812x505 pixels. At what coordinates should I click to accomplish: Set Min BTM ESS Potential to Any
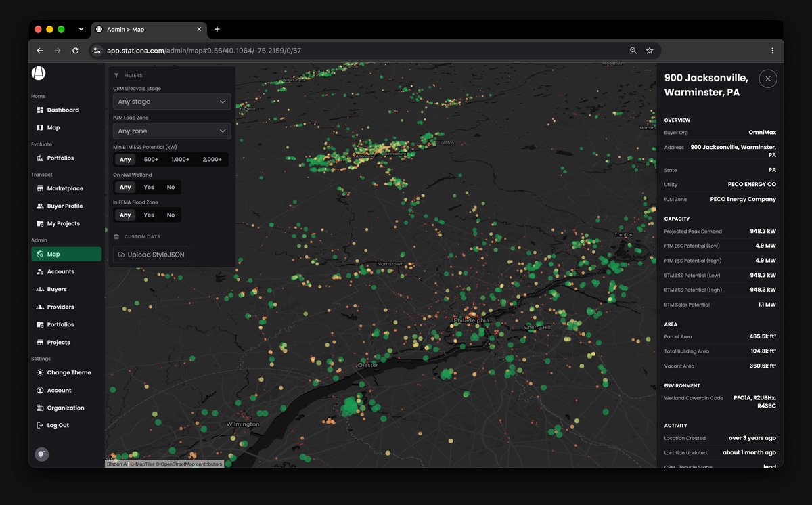tap(125, 159)
